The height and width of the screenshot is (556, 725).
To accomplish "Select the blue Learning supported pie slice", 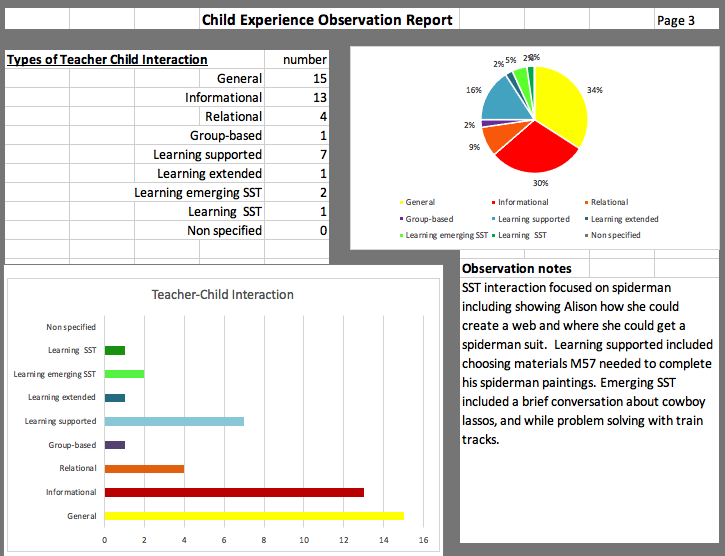I will [x=504, y=99].
